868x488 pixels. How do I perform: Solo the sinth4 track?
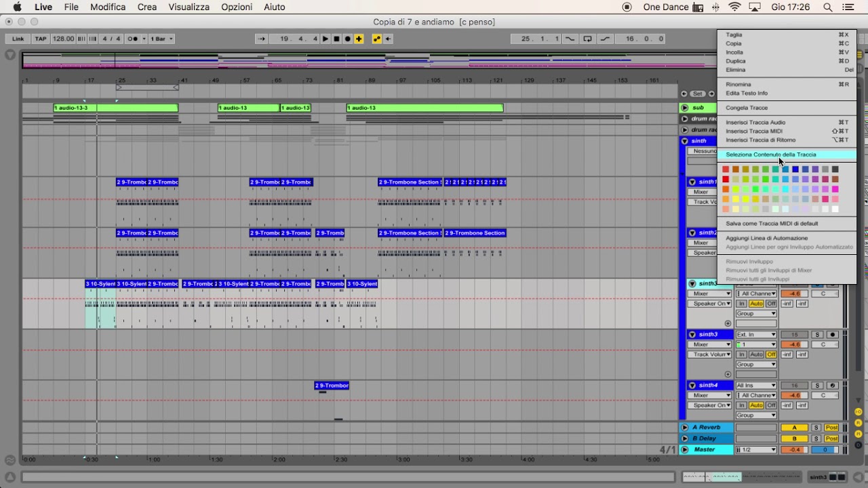pos(817,386)
